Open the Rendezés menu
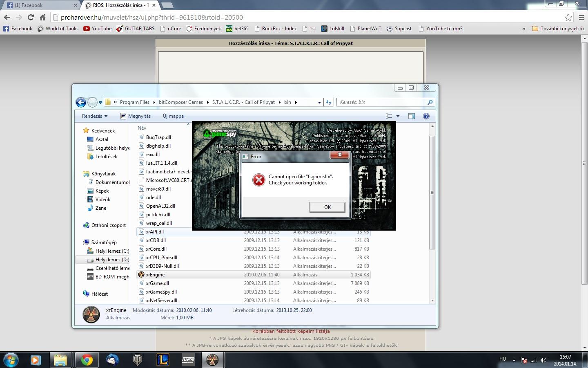588x368 pixels. click(95, 116)
